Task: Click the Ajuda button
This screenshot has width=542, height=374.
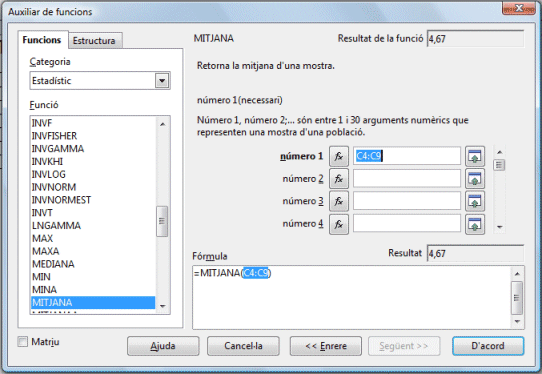Action: coord(163,346)
